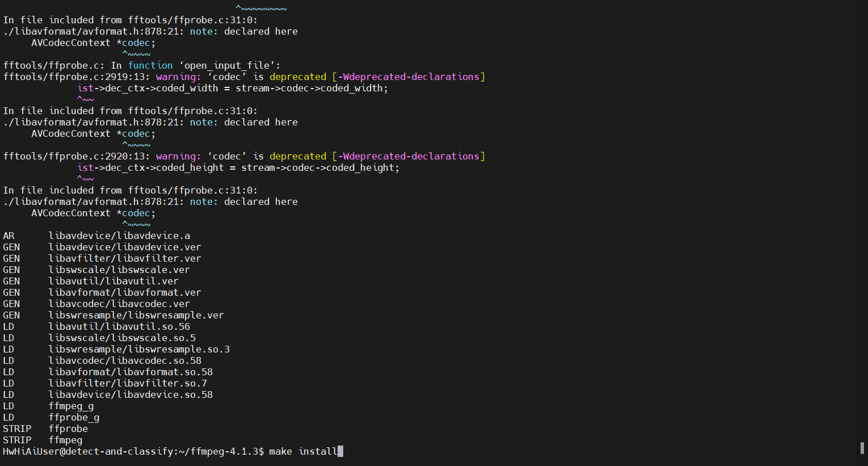Click 'libavcodec/libavcodec.ver' text
Viewport: 868px width, 466px height.
(119, 304)
